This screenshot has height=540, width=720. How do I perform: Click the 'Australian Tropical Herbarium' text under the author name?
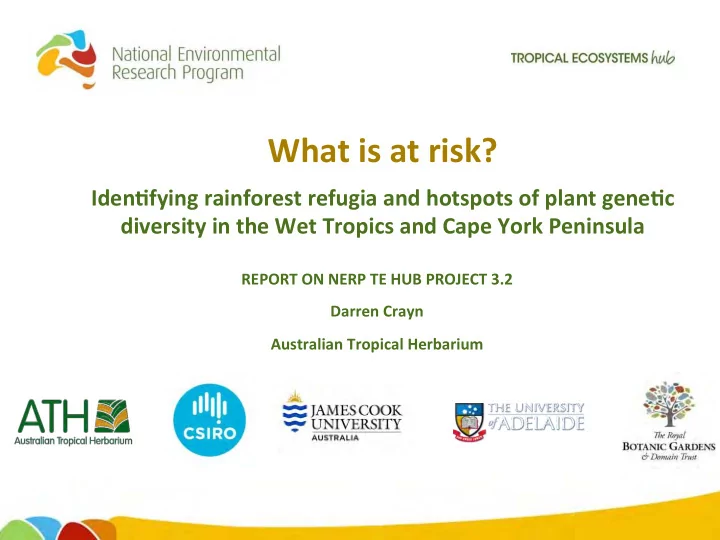(x=377, y=344)
